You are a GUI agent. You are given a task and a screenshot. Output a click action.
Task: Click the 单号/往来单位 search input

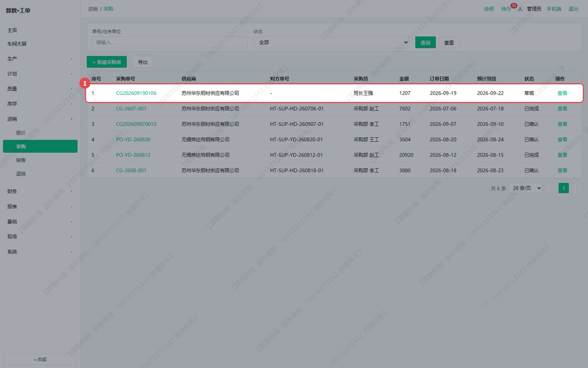coord(170,42)
